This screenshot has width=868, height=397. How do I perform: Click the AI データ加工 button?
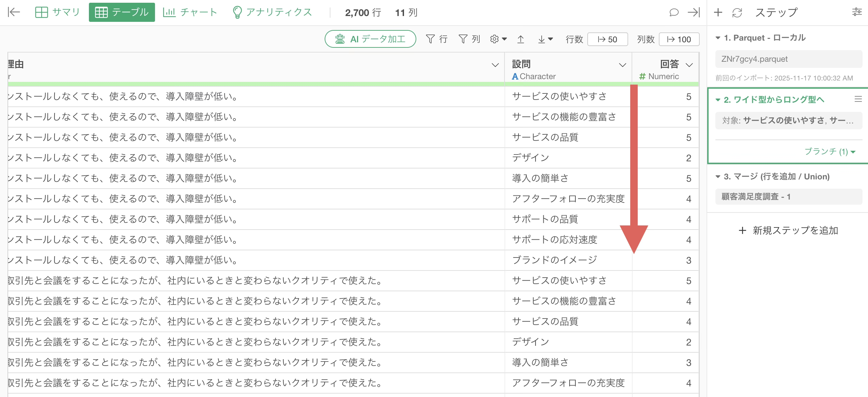click(370, 39)
